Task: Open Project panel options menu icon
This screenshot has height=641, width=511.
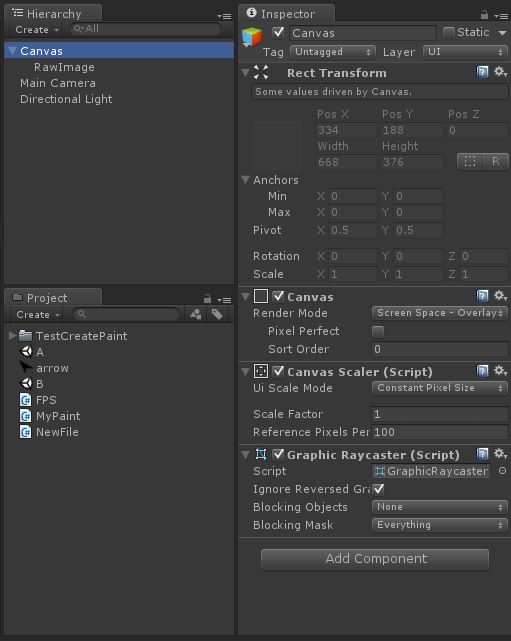Action: pyautogui.click(x=224, y=300)
